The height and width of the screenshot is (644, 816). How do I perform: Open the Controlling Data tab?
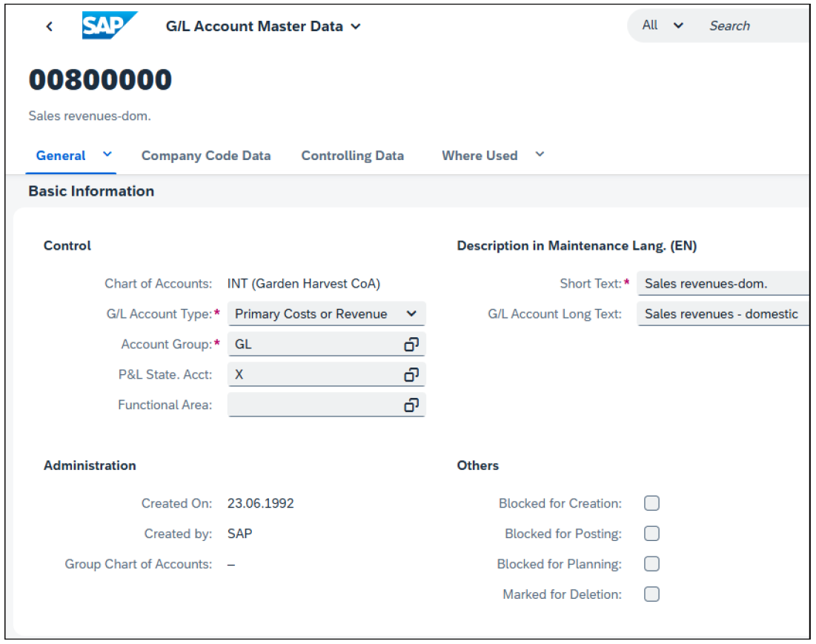(x=352, y=156)
